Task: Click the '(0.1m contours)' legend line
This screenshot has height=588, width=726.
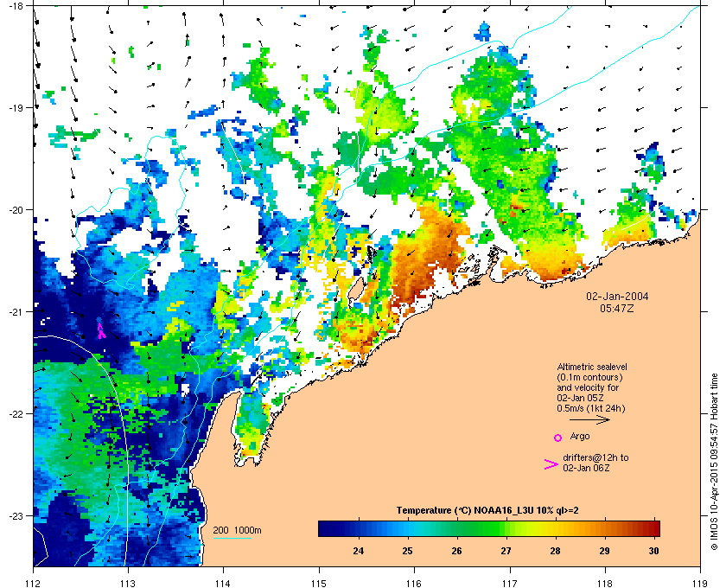Action: coord(589,377)
